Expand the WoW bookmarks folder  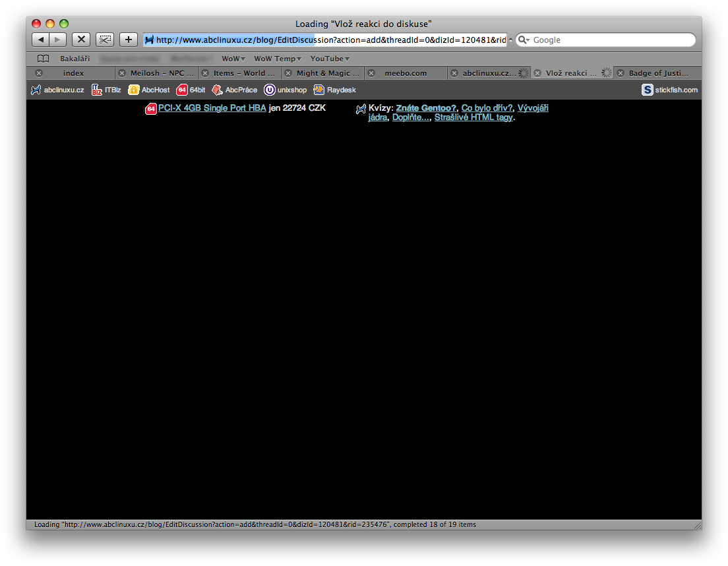233,59
